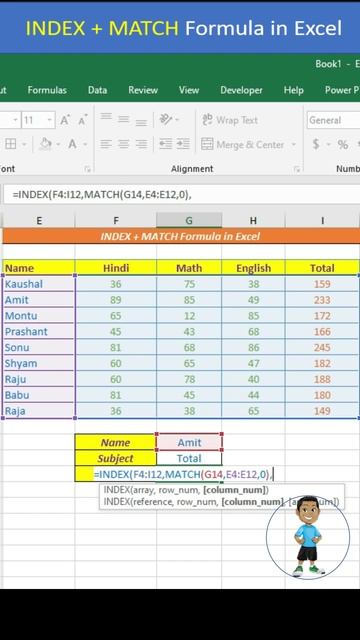Open the Data ribbon tab
360x640 pixels.
(98, 90)
